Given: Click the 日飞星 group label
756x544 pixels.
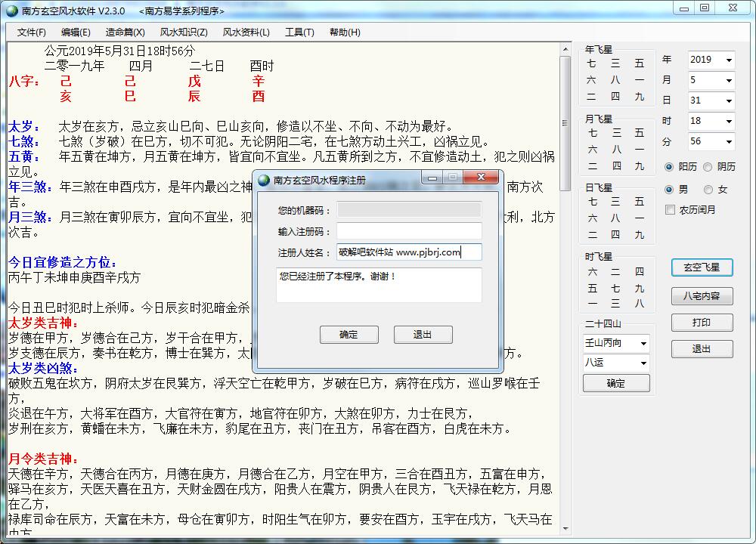Looking at the screenshot, I should point(598,188).
